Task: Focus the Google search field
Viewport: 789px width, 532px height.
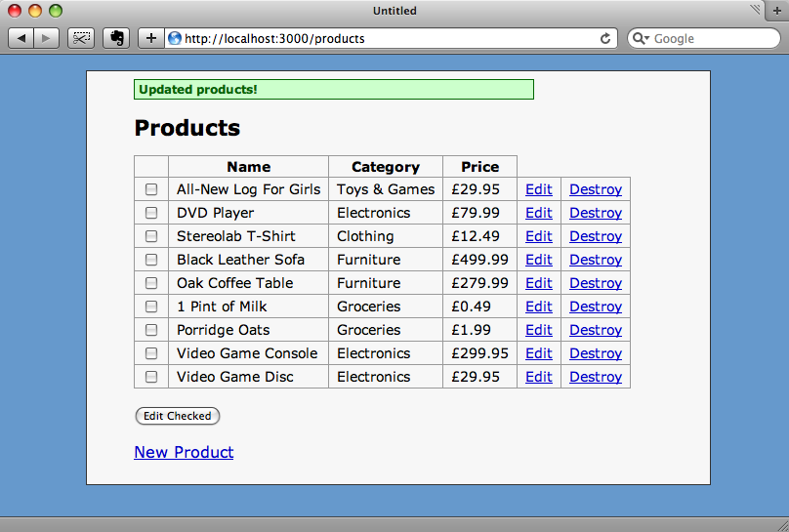Action: tap(703, 38)
